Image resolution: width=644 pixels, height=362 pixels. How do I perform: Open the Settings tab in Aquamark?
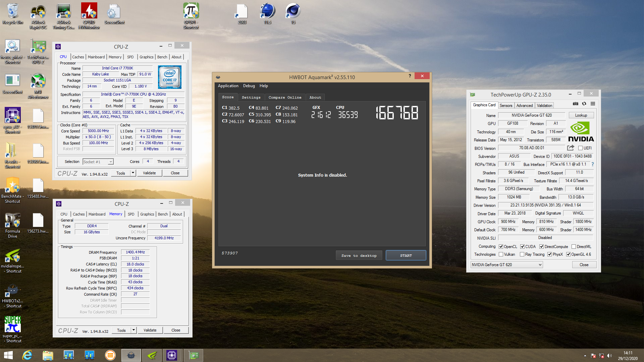[251, 97]
